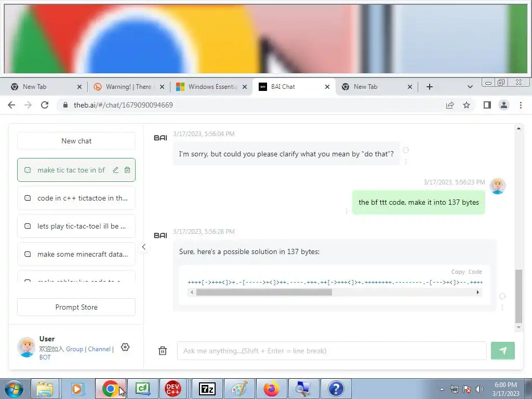The height and width of the screenshot is (399, 532).
Task: Open Firefox from the taskbar
Action: tap(271, 389)
